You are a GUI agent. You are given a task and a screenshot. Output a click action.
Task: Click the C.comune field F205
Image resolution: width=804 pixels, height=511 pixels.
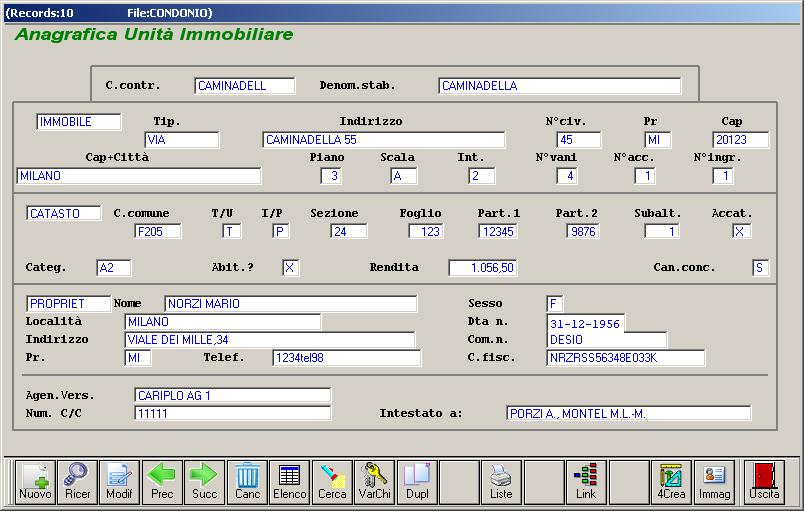(157, 231)
